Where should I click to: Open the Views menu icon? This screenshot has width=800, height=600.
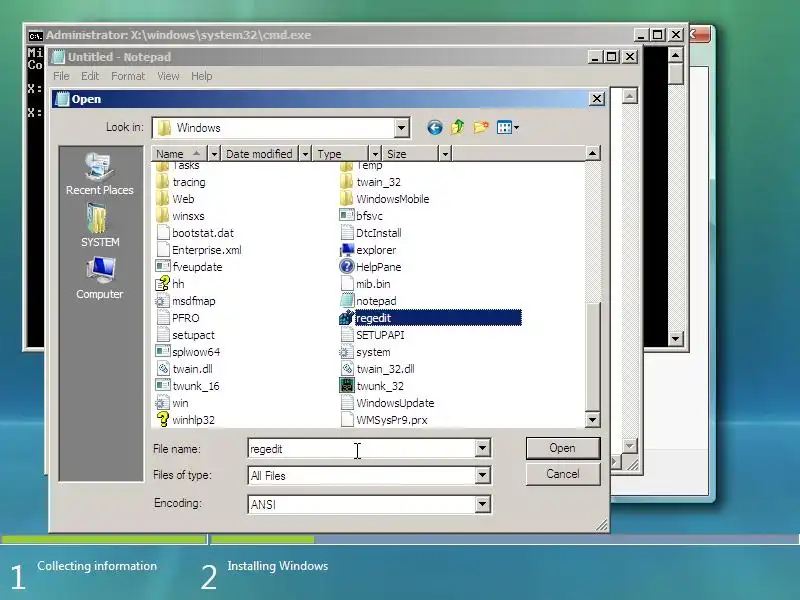pos(508,128)
